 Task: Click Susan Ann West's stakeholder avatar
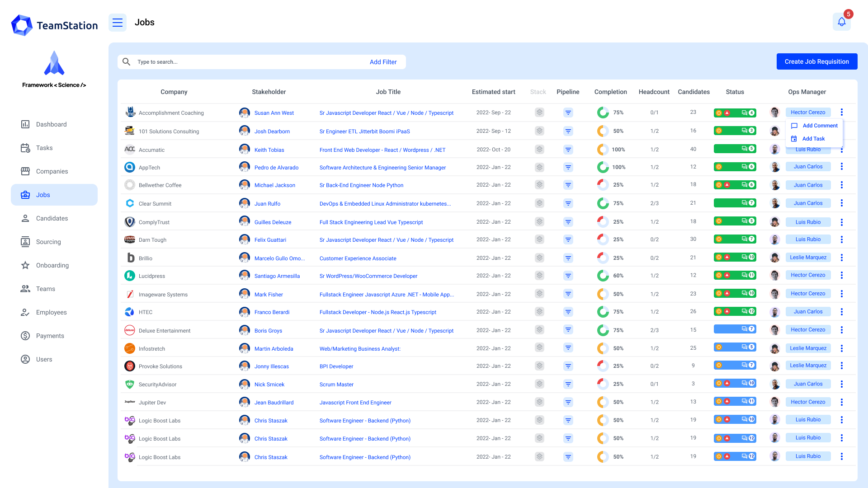tap(245, 113)
